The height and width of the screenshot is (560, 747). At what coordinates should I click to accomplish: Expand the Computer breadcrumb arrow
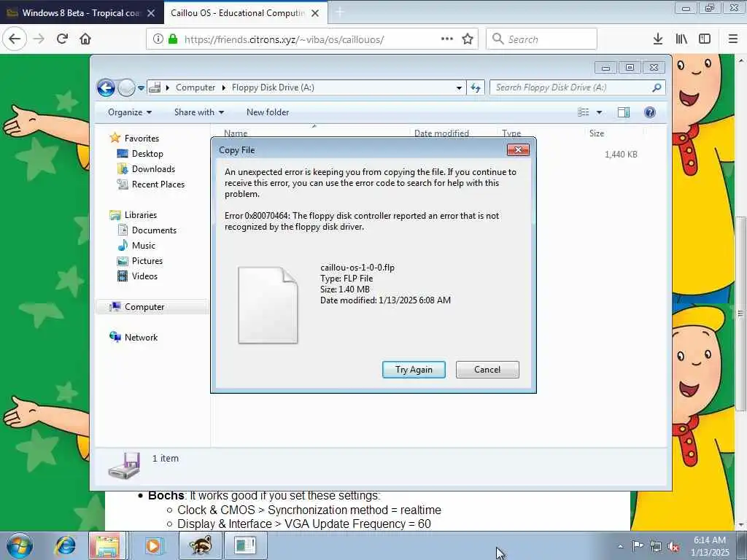[223, 87]
